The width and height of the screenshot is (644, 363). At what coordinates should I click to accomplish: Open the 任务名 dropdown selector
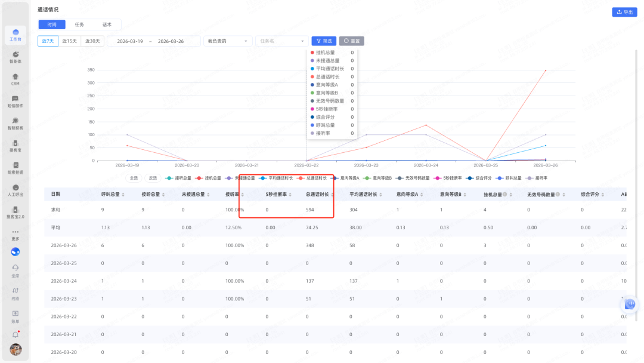[x=282, y=41]
